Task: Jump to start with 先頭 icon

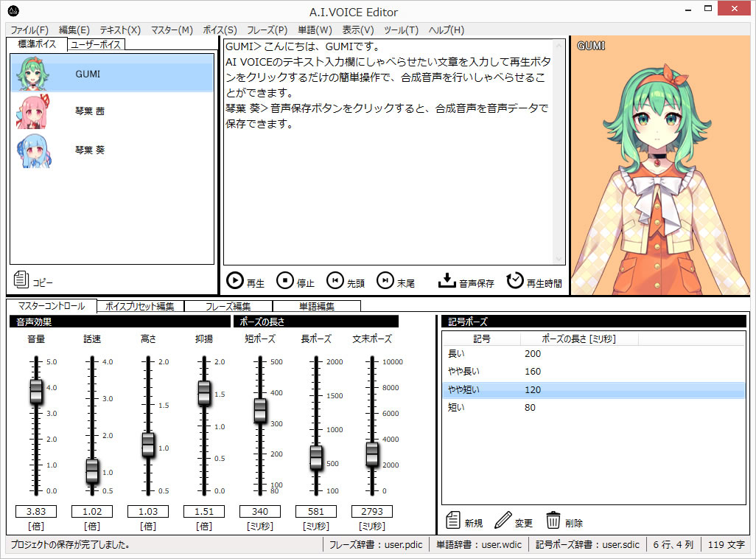Action: pyautogui.click(x=335, y=280)
